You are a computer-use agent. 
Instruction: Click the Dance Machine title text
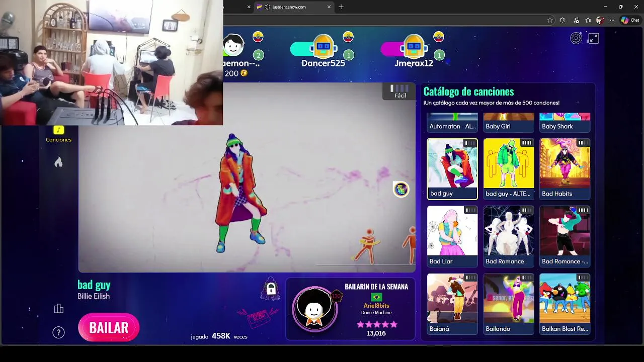coord(376,313)
